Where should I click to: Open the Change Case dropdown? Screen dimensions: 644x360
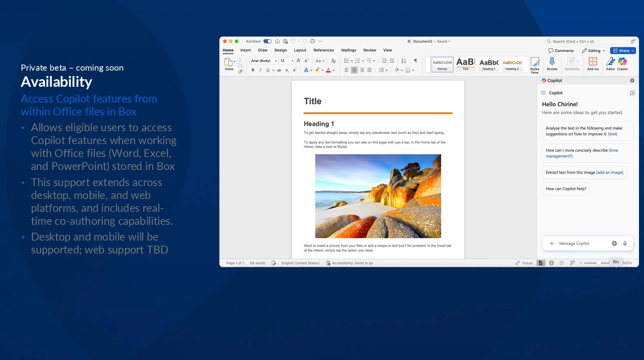320,61
